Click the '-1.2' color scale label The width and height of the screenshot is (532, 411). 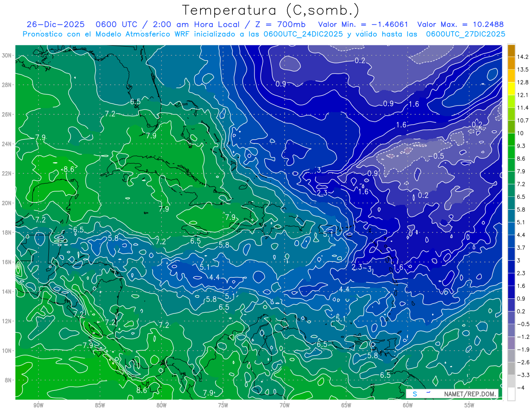click(x=523, y=337)
